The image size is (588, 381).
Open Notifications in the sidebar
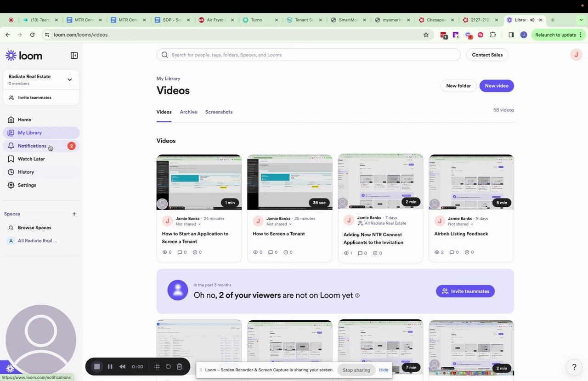41,146
